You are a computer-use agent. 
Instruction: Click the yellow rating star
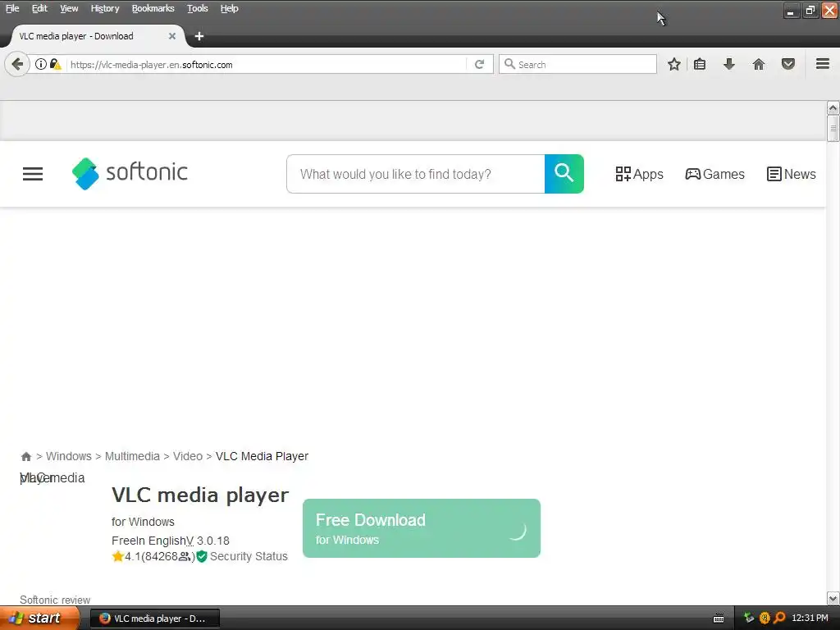click(x=118, y=556)
